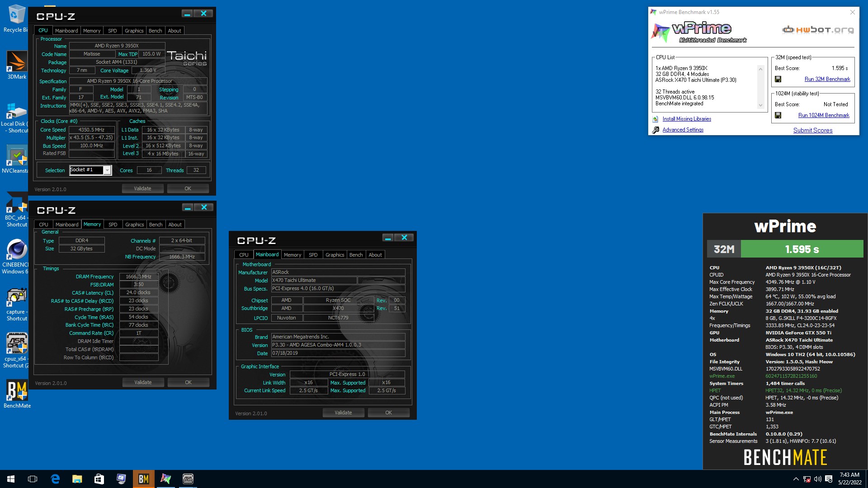This screenshot has height=488, width=868.
Task: Open Bench tab in Memory CPU-Z window
Action: 156,225
